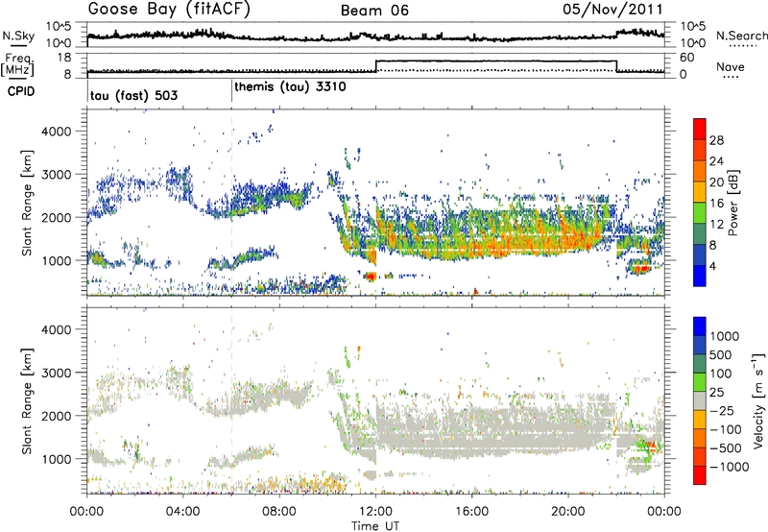This screenshot has width=768, height=532.
Task: Click the '20:00' time axis label
Action: 568,512
